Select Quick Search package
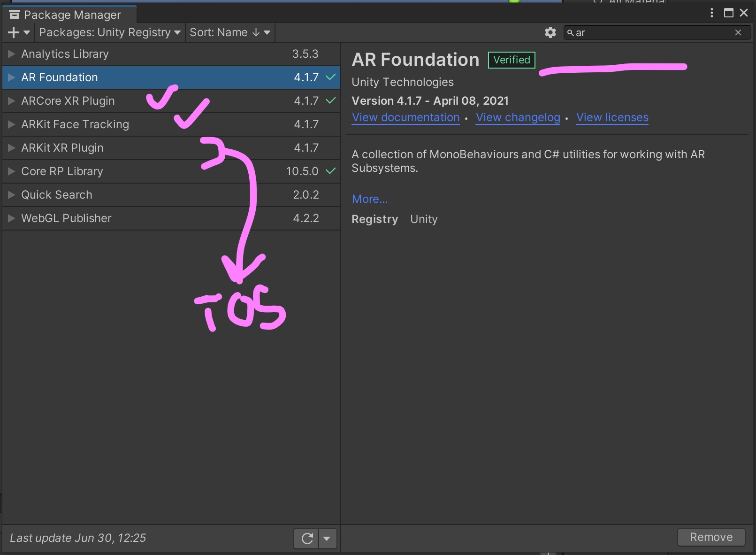The height and width of the screenshot is (555, 756). coord(171,195)
